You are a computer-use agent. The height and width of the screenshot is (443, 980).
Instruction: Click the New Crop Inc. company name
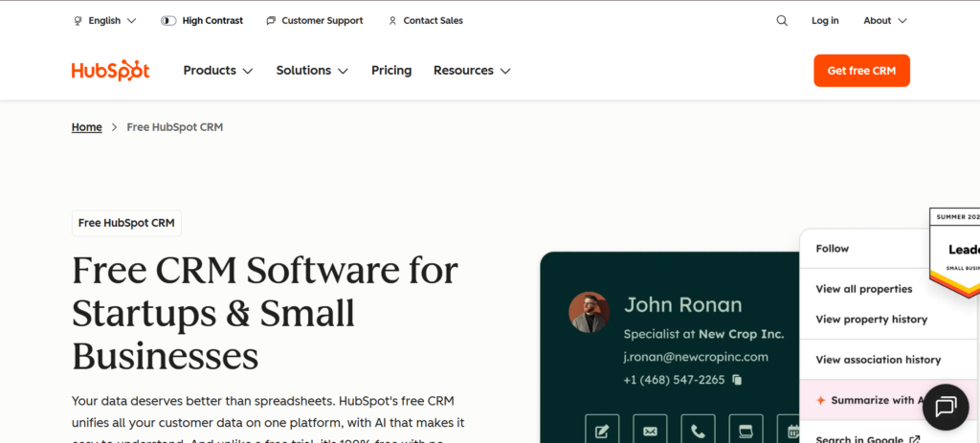[741, 334]
